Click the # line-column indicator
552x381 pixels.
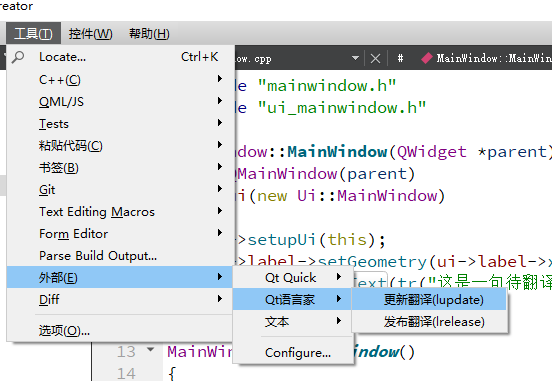[x=400, y=58]
